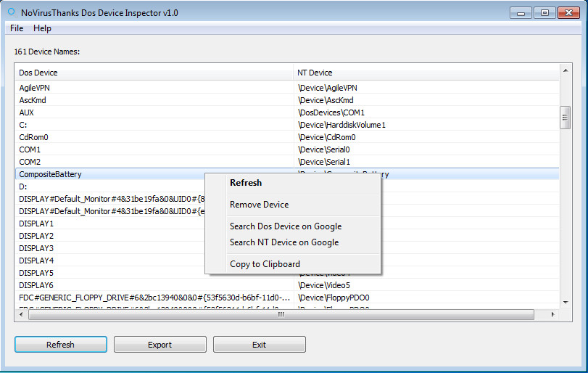The image size is (588, 373).
Task: Select the COM2 row
Action: (x=287, y=162)
